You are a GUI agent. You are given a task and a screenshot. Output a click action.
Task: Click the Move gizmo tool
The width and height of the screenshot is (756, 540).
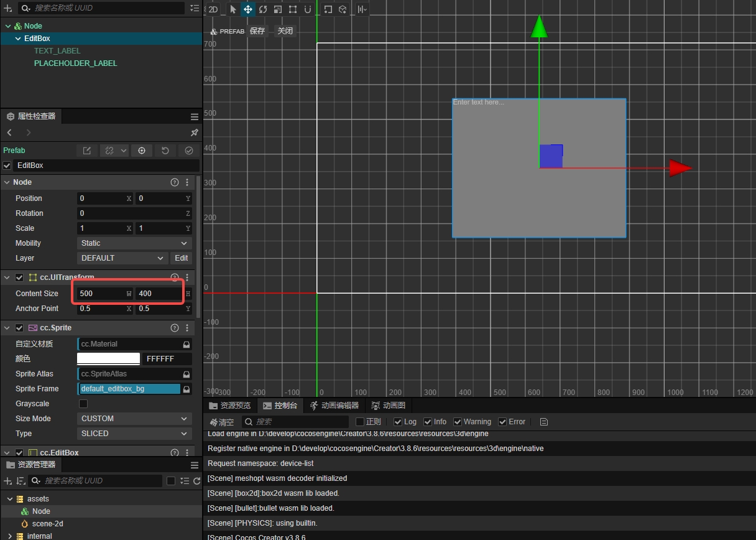[x=247, y=9]
